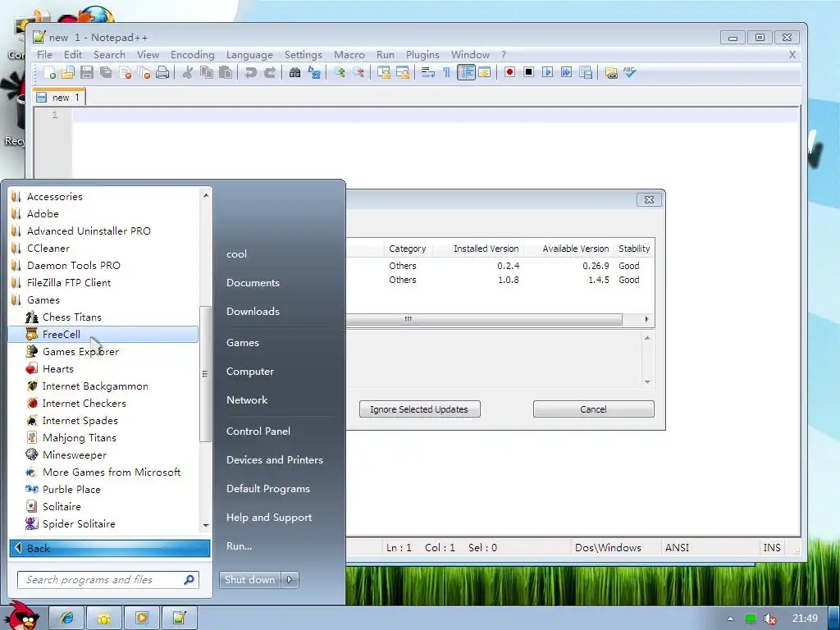Toggle the indent guide toolbar button

coord(466,72)
